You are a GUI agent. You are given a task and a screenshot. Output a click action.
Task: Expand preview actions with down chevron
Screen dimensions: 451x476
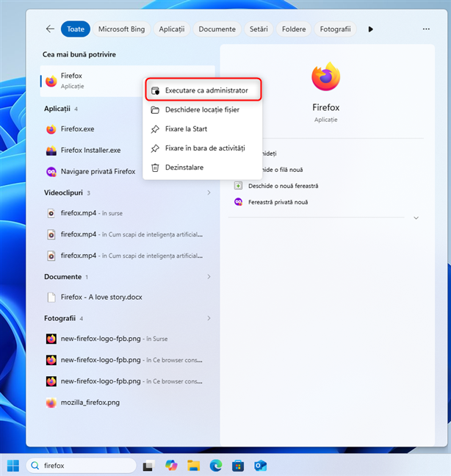(416, 217)
